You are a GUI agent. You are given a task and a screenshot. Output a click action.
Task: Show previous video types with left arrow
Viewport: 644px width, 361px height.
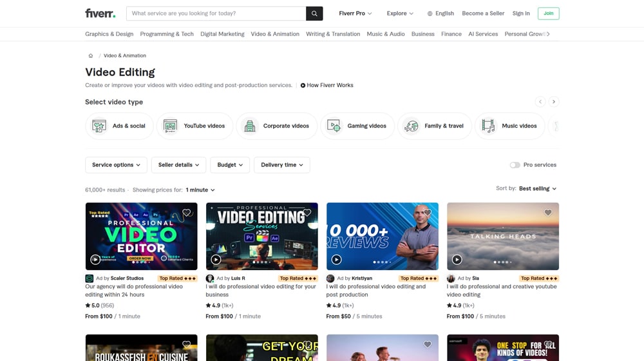pyautogui.click(x=540, y=102)
